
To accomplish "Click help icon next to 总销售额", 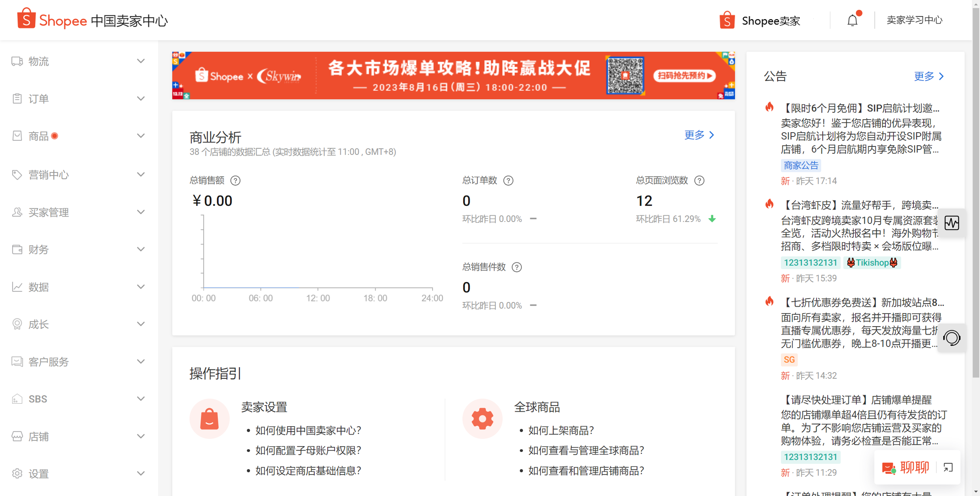I will click(x=235, y=180).
